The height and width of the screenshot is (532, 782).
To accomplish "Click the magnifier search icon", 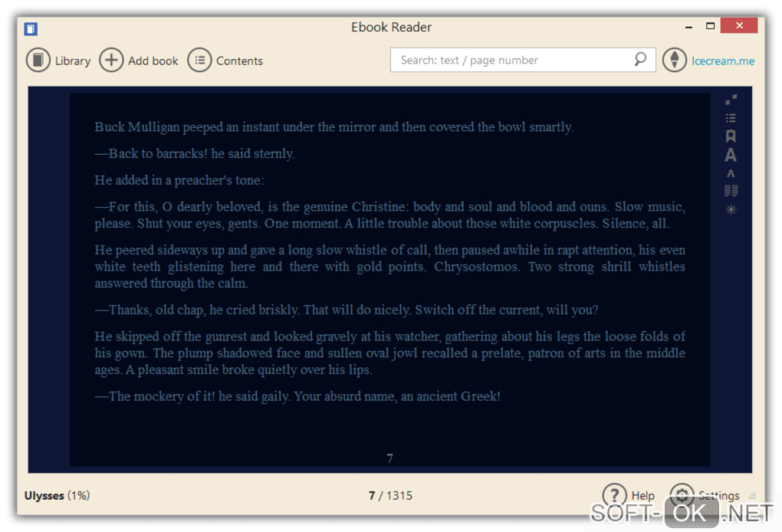I will 640,59.
